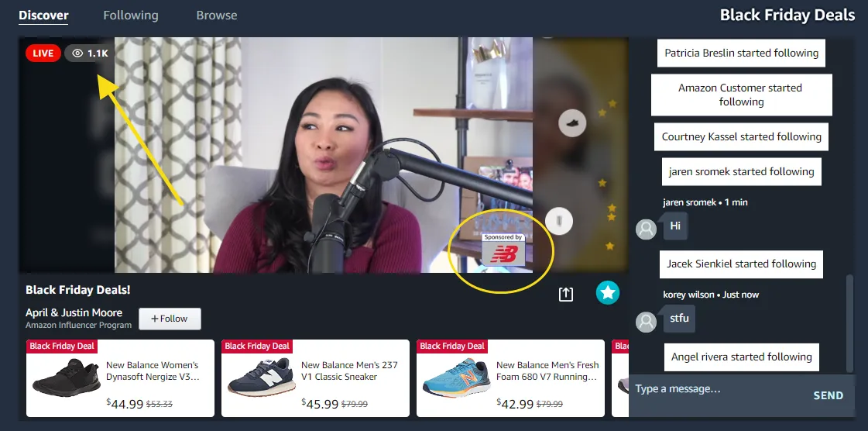
Task: Open the Discover tab
Action: point(43,16)
